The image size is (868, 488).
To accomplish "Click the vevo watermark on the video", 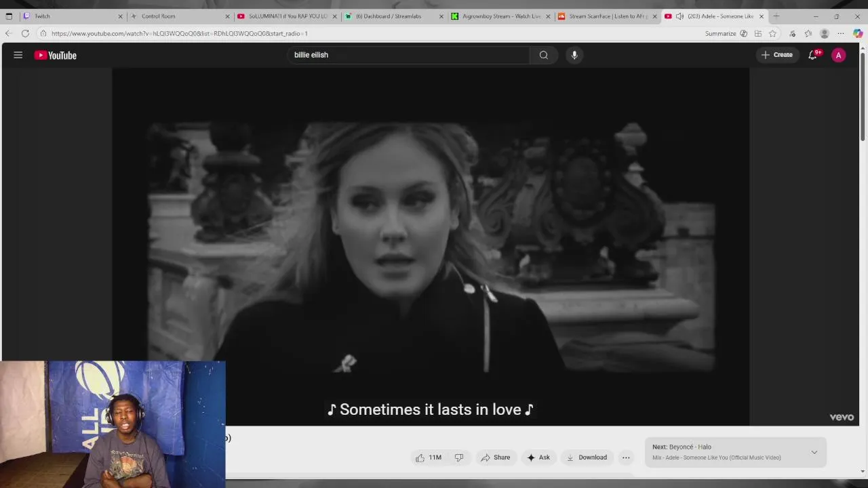I will coord(842,417).
